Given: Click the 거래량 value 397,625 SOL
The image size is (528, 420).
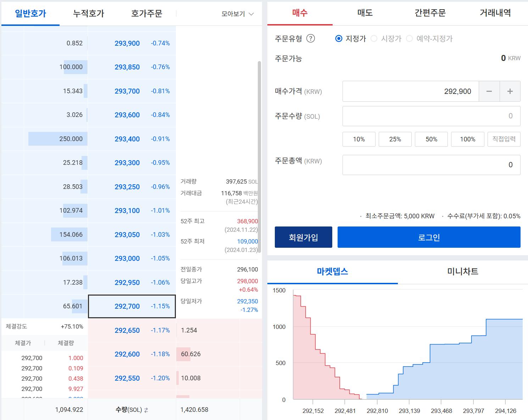Looking at the screenshot, I should point(242,181).
